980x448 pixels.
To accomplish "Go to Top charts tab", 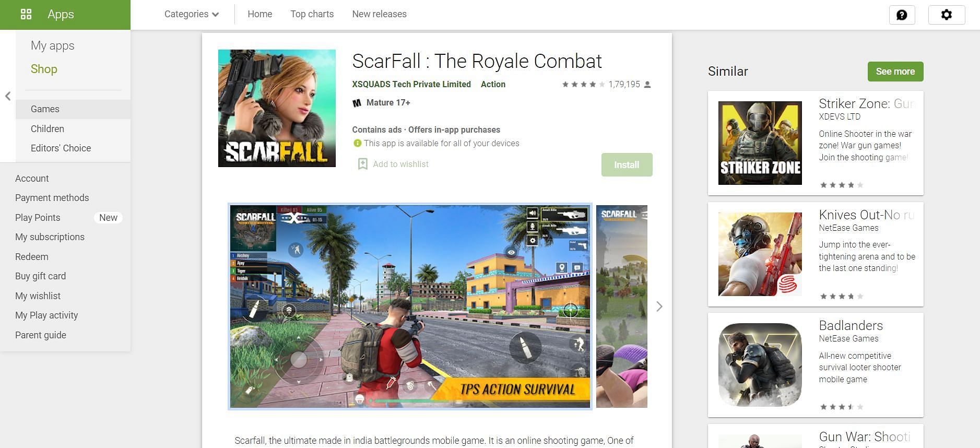I will [x=312, y=14].
